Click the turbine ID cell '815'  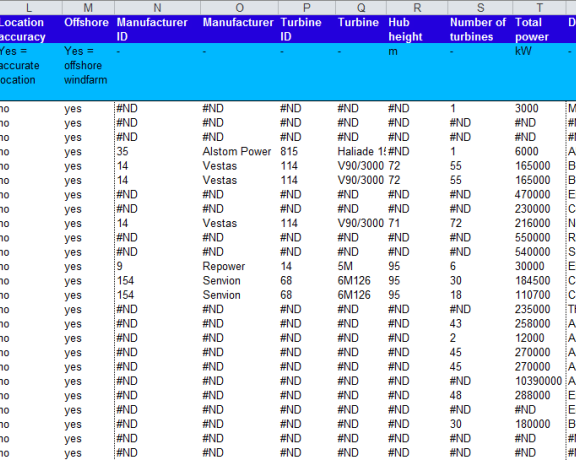[307, 151]
